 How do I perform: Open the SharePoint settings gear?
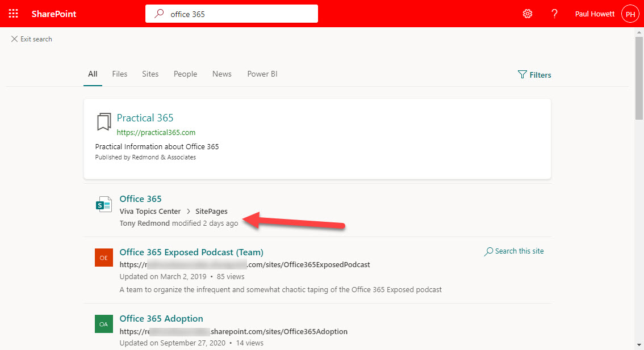[527, 13]
